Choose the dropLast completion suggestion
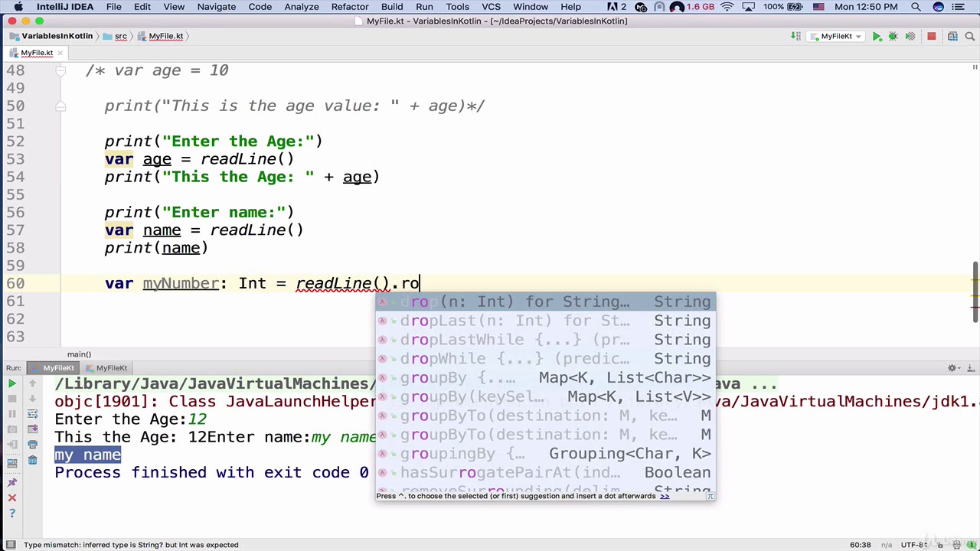This screenshot has height=551, width=980. point(545,321)
